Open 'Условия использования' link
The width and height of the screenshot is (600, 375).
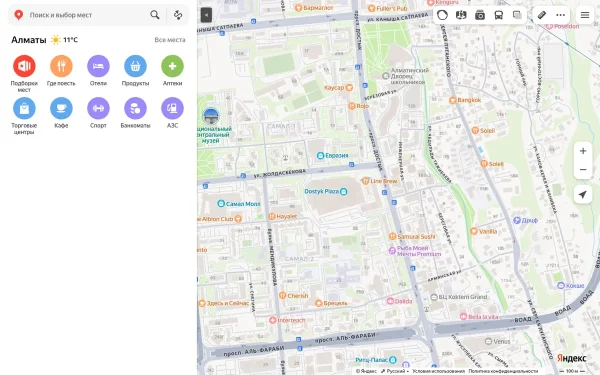click(438, 371)
